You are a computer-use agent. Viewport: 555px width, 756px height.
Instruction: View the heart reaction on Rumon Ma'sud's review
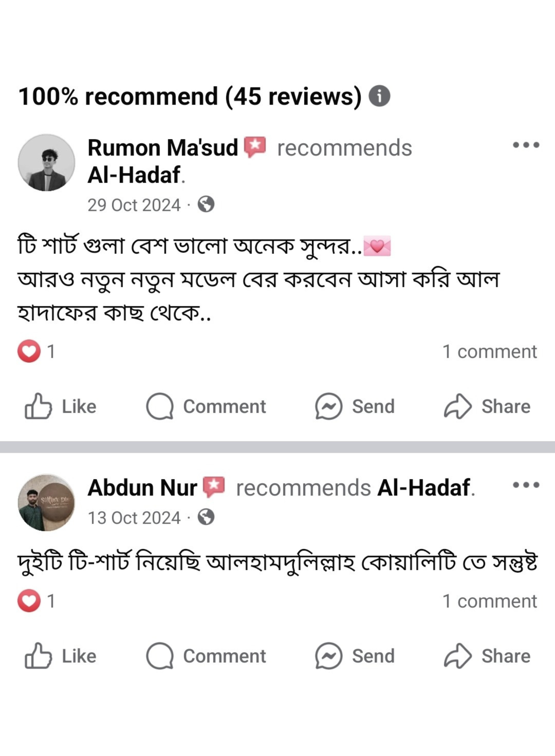point(29,352)
